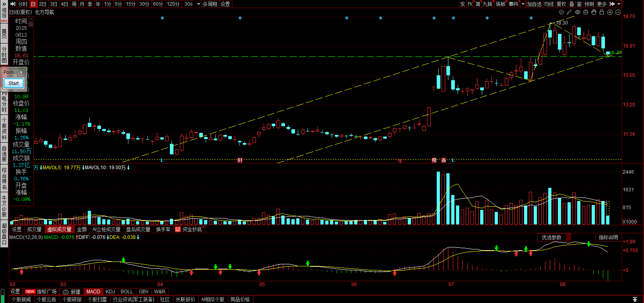Select 5分 period

pos(118,4)
